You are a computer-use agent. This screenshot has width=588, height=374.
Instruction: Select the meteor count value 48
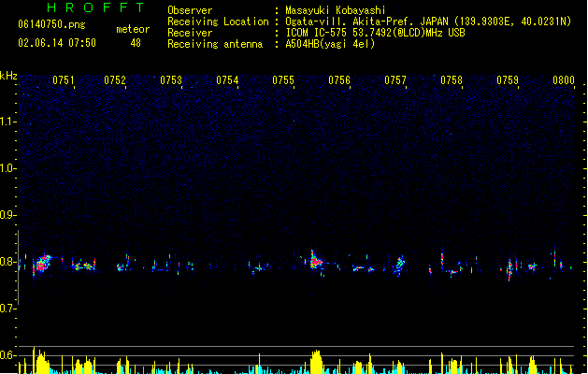[x=136, y=43]
